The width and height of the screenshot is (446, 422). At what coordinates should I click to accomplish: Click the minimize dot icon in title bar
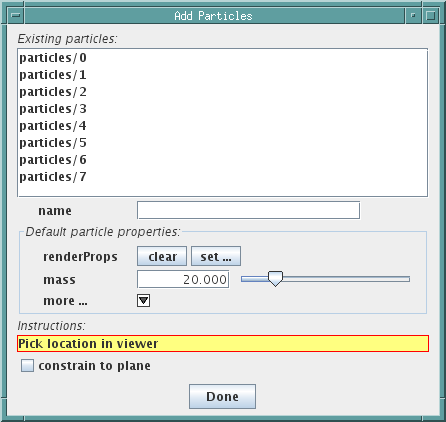point(413,15)
